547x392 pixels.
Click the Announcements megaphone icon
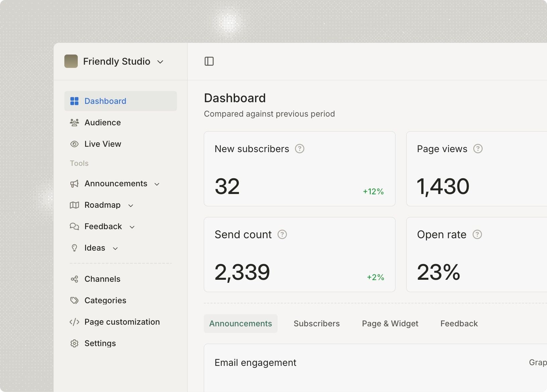[x=74, y=184]
